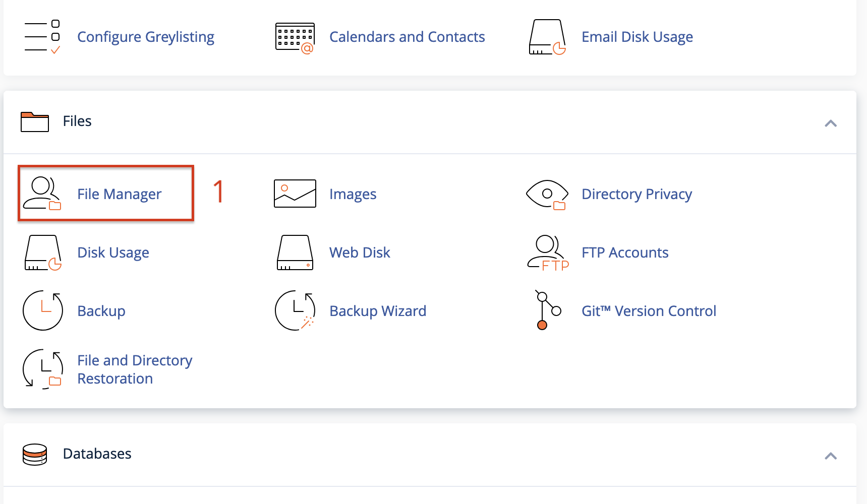Viewport: 867px width, 504px height.
Task: Open the Calendars and Contacts icon
Action: (x=295, y=38)
